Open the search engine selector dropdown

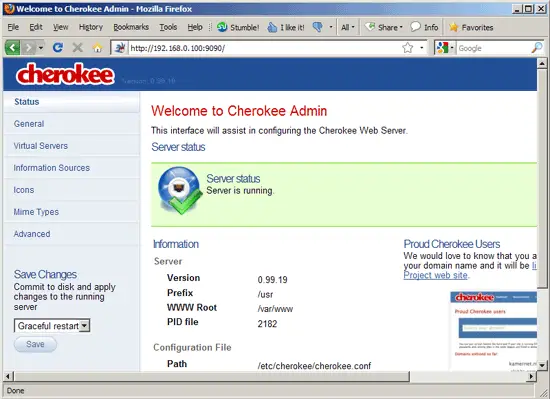click(445, 48)
